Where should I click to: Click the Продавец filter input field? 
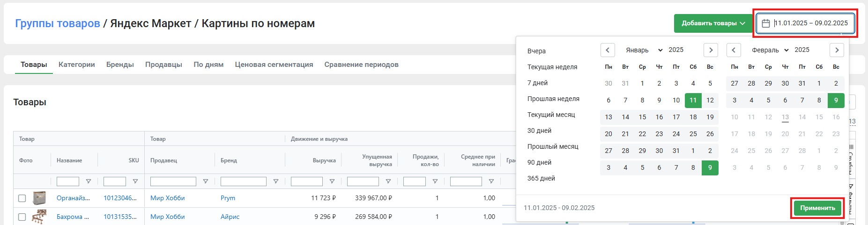pos(173,181)
